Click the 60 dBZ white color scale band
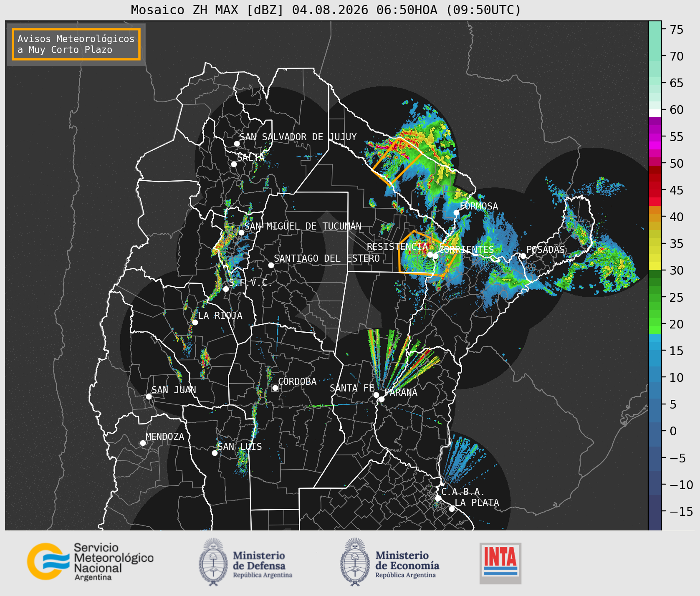 [x=655, y=113]
